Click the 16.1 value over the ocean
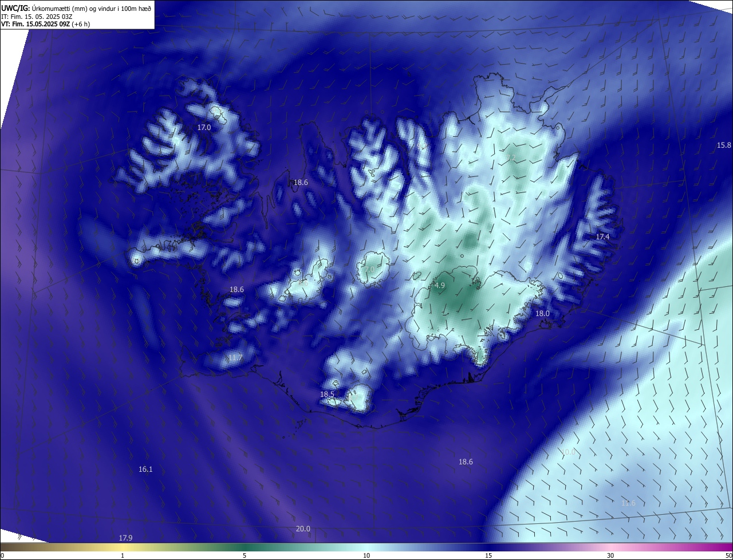The height and width of the screenshot is (560, 733). pos(145,469)
